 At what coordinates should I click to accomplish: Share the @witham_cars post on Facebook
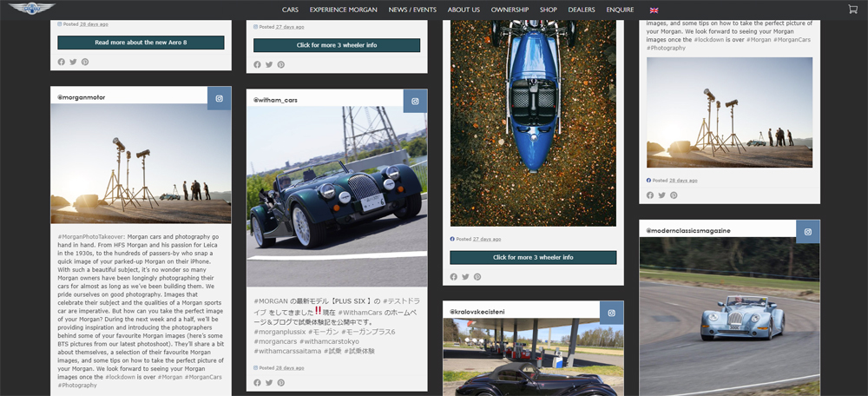click(x=257, y=383)
